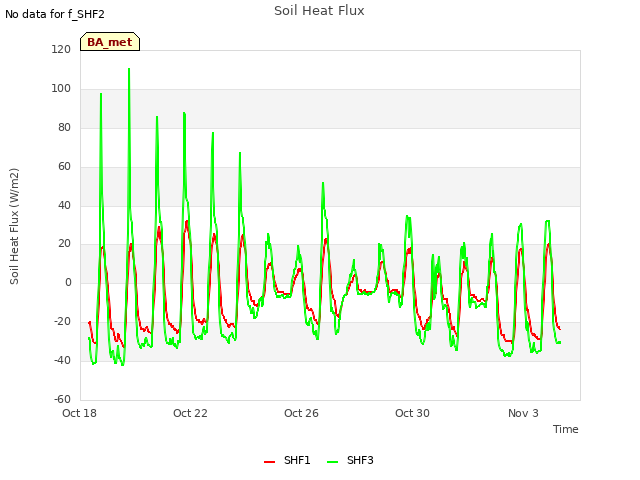Image resolution: width=640 pixels, height=480 pixels.
Task: Click the 120 y-axis tick label
Action: click(x=61, y=49)
